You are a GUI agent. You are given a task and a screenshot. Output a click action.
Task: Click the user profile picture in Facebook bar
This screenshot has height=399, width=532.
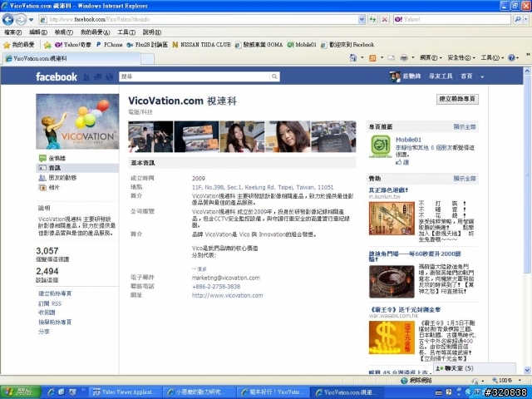click(395, 76)
